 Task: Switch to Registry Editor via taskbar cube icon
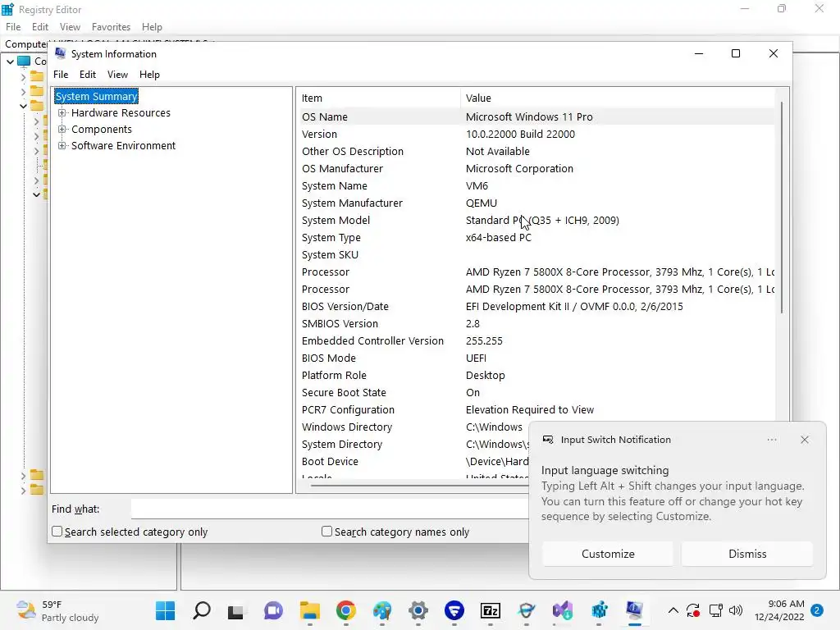click(x=599, y=610)
